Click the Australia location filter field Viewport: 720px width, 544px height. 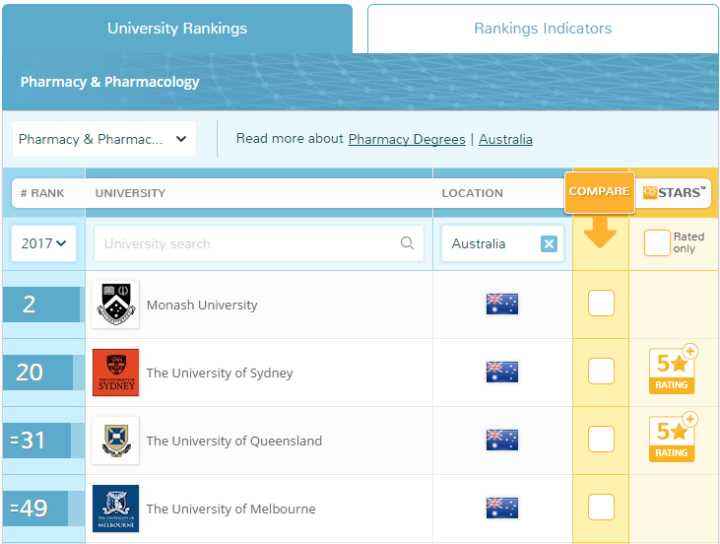click(x=502, y=243)
